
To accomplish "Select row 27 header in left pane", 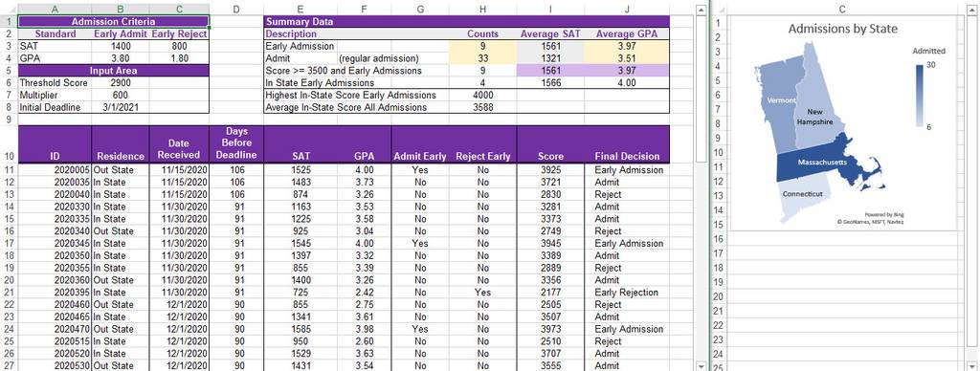I will pyautogui.click(x=9, y=365).
